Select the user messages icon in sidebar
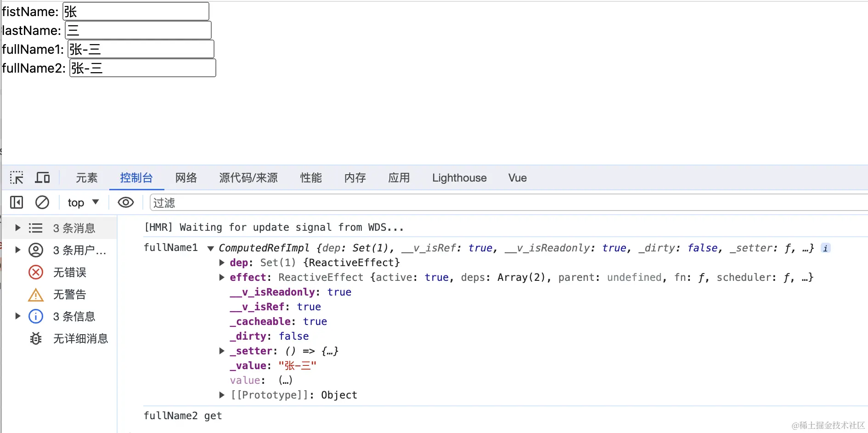 pyautogui.click(x=36, y=250)
